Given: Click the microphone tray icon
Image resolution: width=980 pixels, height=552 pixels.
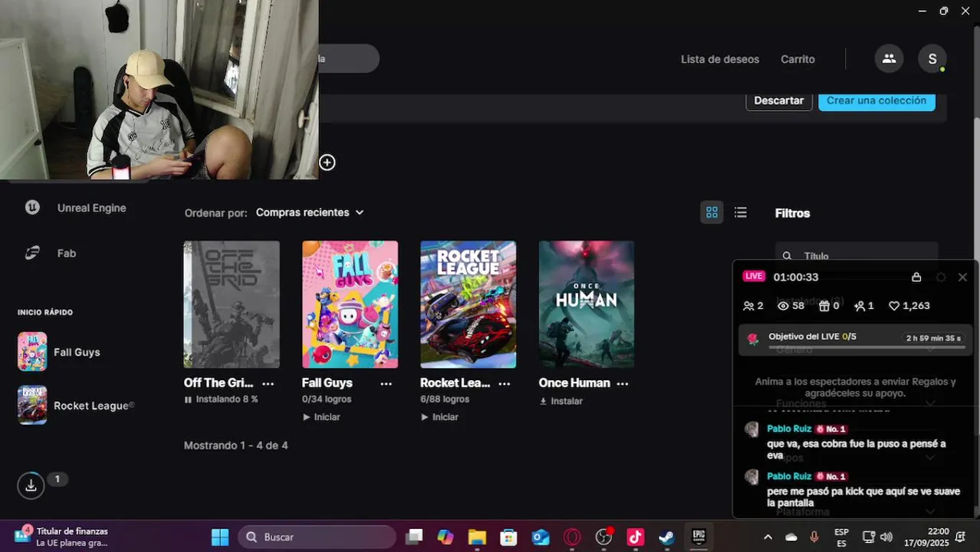Looking at the screenshot, I should [x=814, y=537].
